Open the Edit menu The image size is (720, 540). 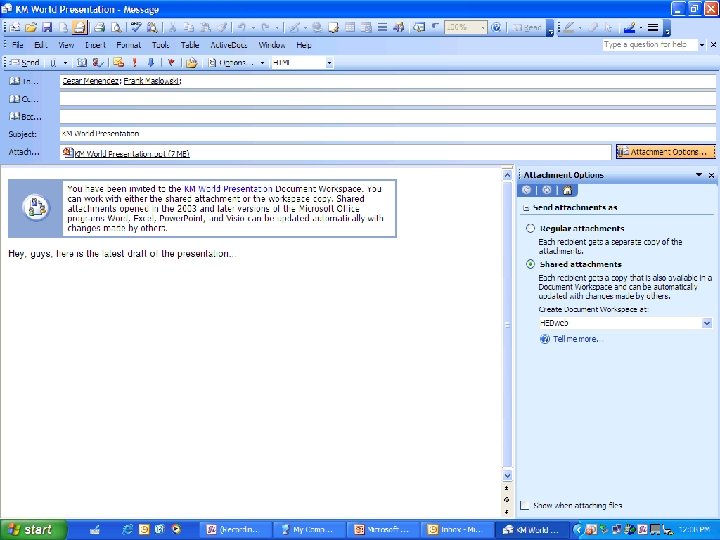(40, 45)
